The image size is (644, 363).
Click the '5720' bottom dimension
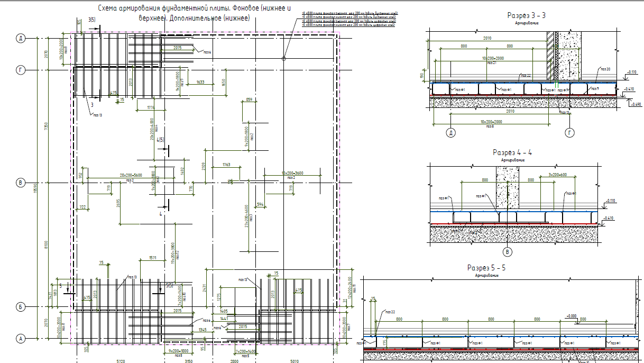[120, 361]
